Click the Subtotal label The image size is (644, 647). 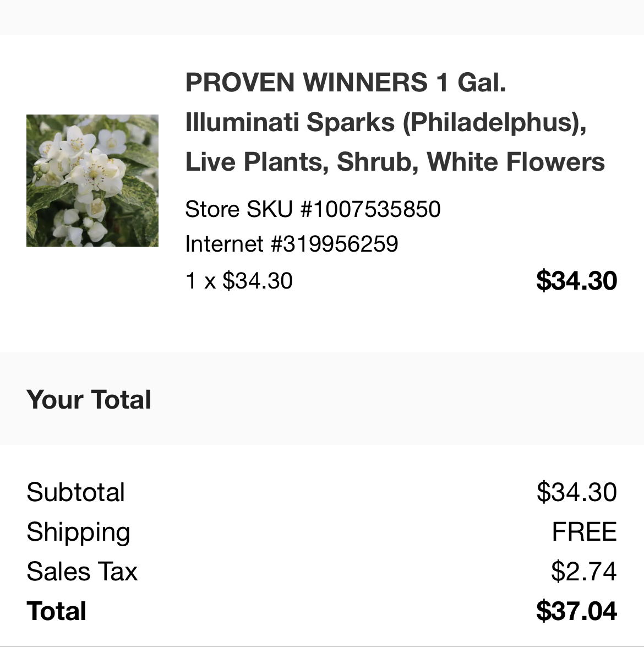pyautogui.click(x=76, y=492)
